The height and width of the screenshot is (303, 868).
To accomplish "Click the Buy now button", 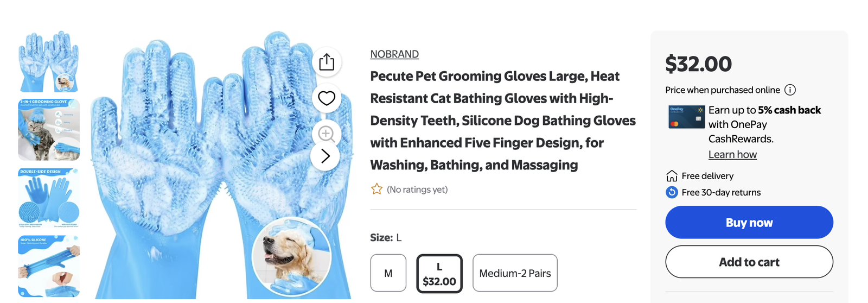I will pos(749,223).
